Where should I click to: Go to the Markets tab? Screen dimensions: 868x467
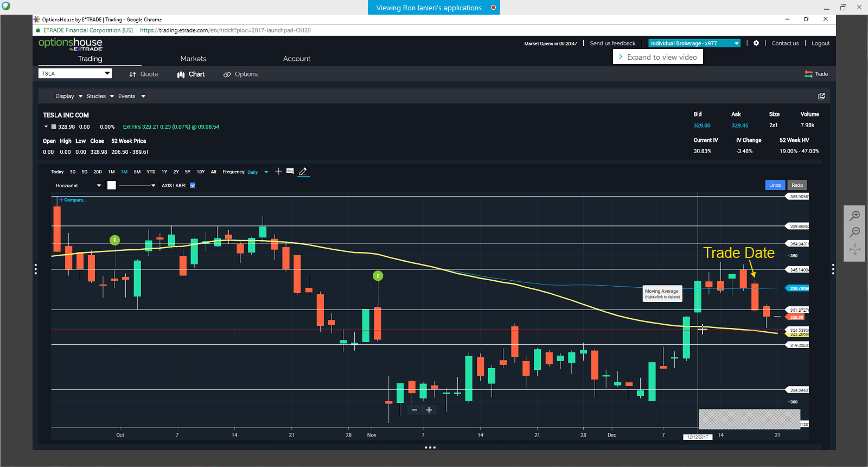[x=194, y=59]
